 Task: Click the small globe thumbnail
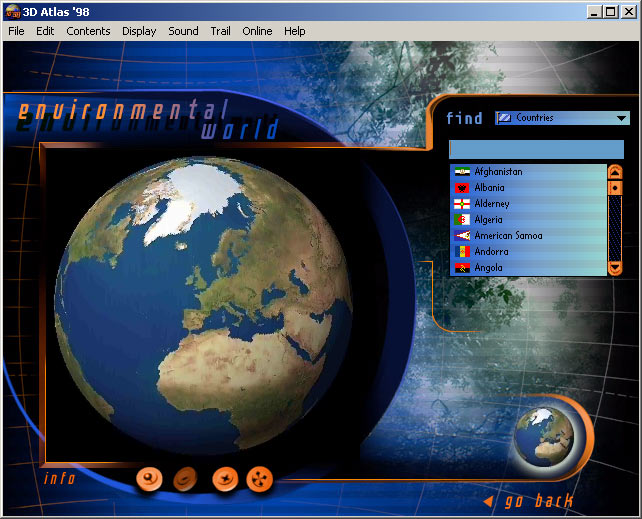point(543,436)
